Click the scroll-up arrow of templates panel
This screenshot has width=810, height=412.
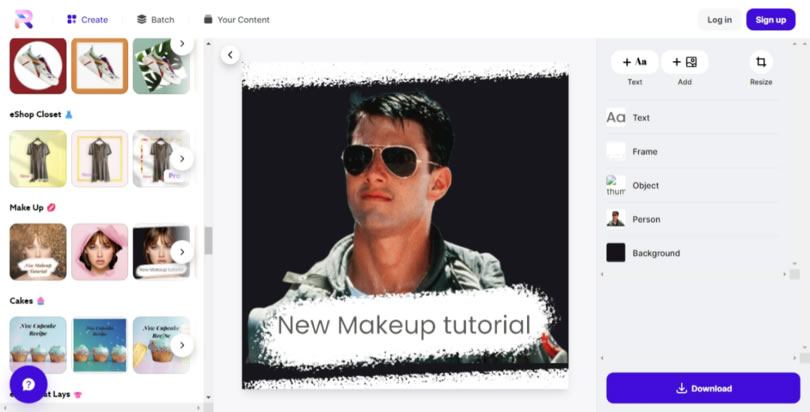208,44
